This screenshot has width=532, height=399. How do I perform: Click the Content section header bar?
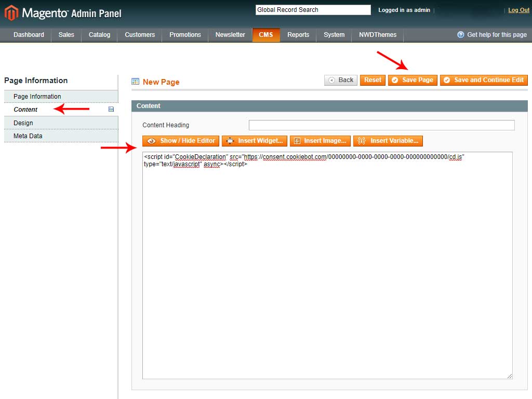[329, 106]
